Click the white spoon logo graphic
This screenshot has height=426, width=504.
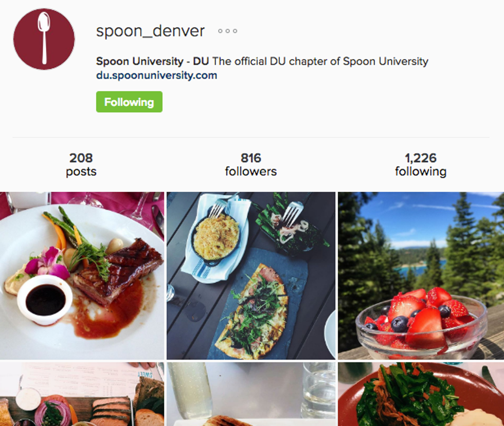44,38
